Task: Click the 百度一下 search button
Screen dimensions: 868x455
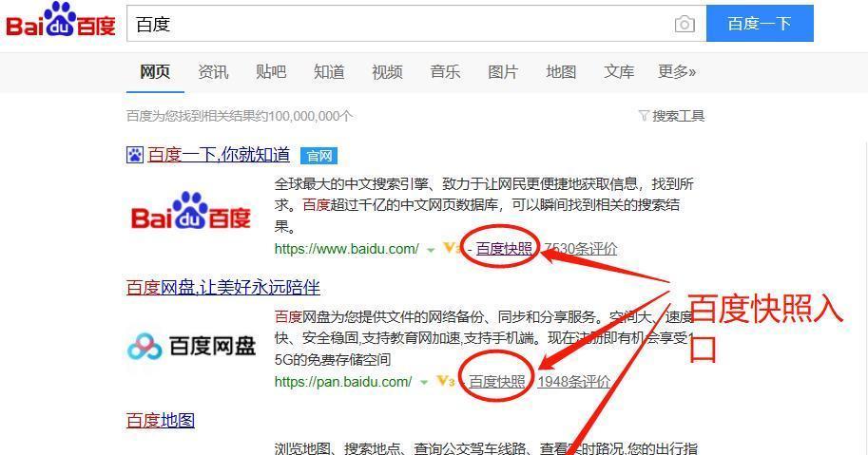Action: coord(760,23)
